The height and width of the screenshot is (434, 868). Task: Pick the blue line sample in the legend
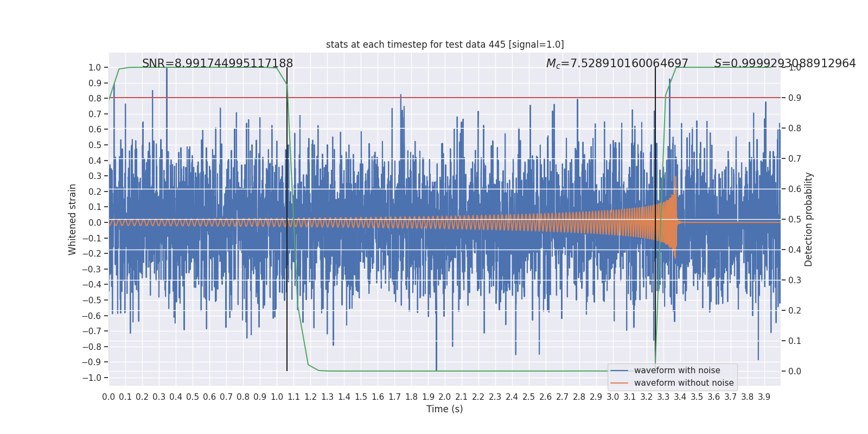(620, 371)
